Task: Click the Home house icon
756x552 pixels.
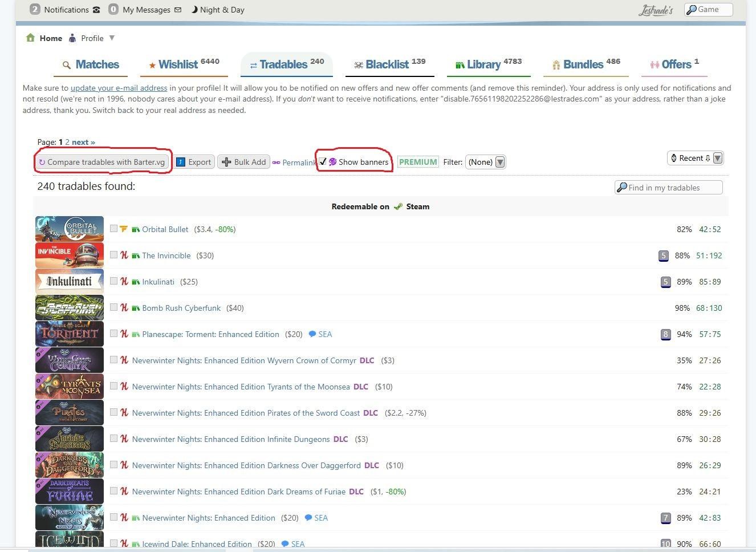Action: [x=30, y=38]
